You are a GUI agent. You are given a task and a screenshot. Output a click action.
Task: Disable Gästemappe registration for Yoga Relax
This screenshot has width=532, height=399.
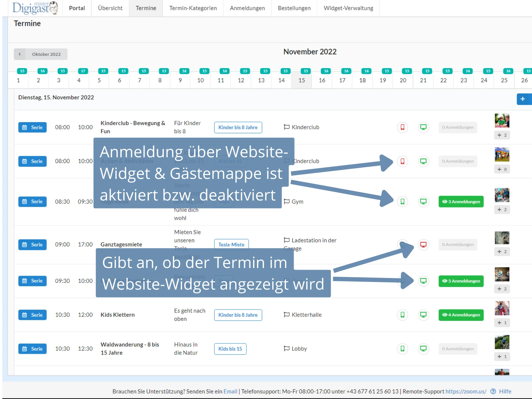(x=402, y=201)
